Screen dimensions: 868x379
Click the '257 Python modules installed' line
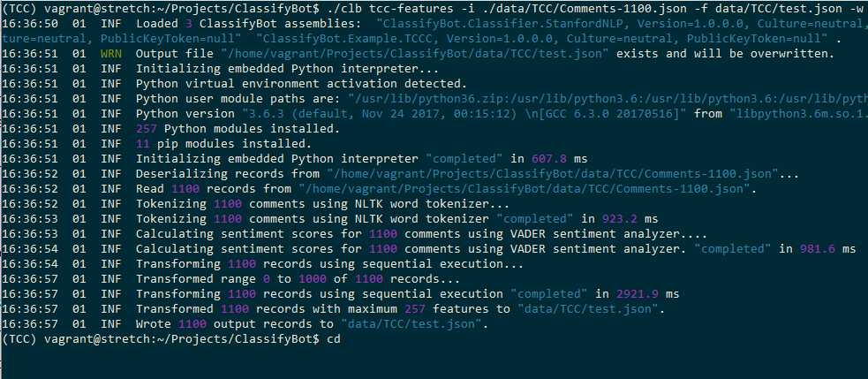point(238,129)
